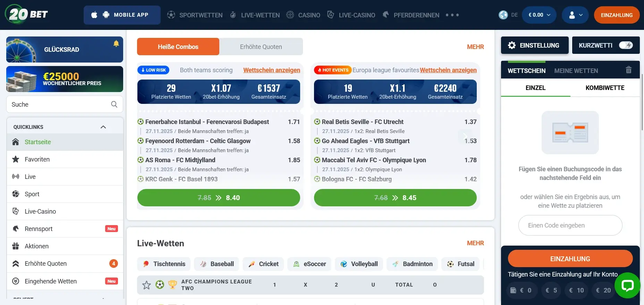
Task: Focus the Einen Code eingeben field
Action: 570,225
